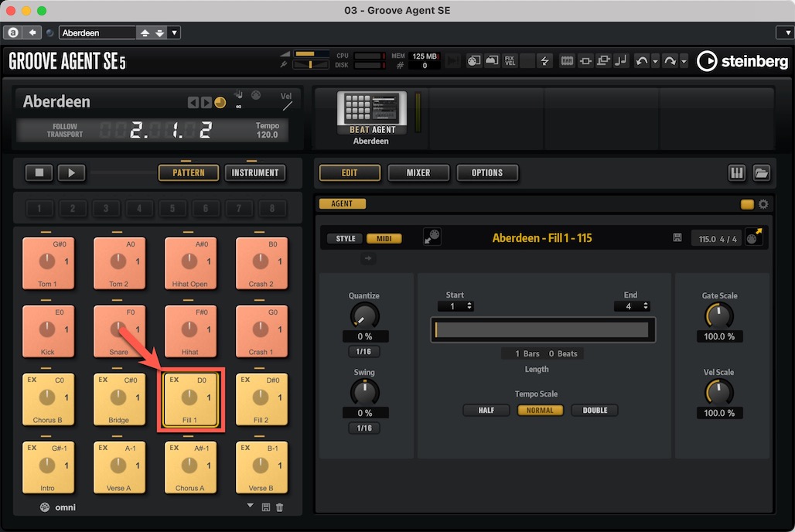Set Tempo Scale to Normal
The image size is (795, 532).
point(540,411)
